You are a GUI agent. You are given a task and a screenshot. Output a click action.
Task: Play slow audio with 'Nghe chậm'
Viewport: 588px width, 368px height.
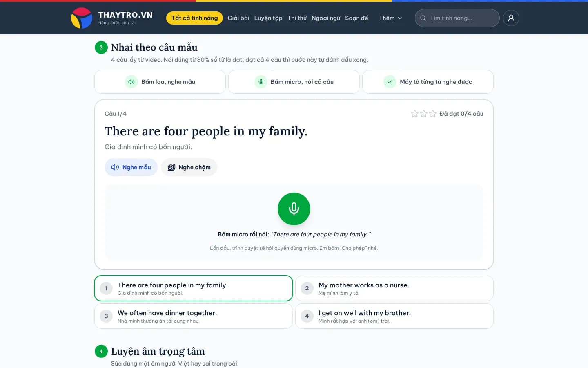189,167
